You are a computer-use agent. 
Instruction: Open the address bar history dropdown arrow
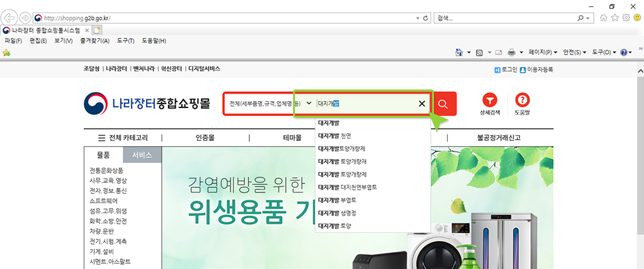click(418, 18)
